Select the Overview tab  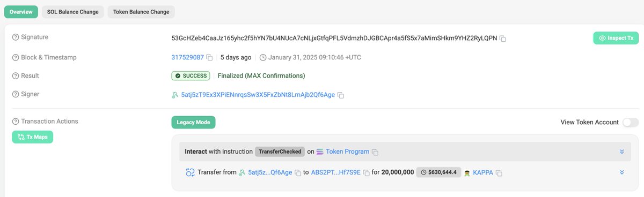[21, 12]
